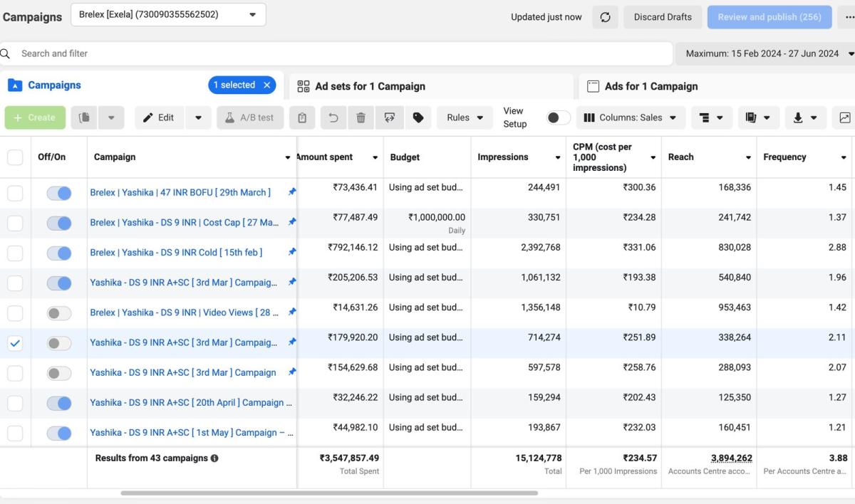
Task: Open the Rules dropdown
Action: (x=465, y=117)
